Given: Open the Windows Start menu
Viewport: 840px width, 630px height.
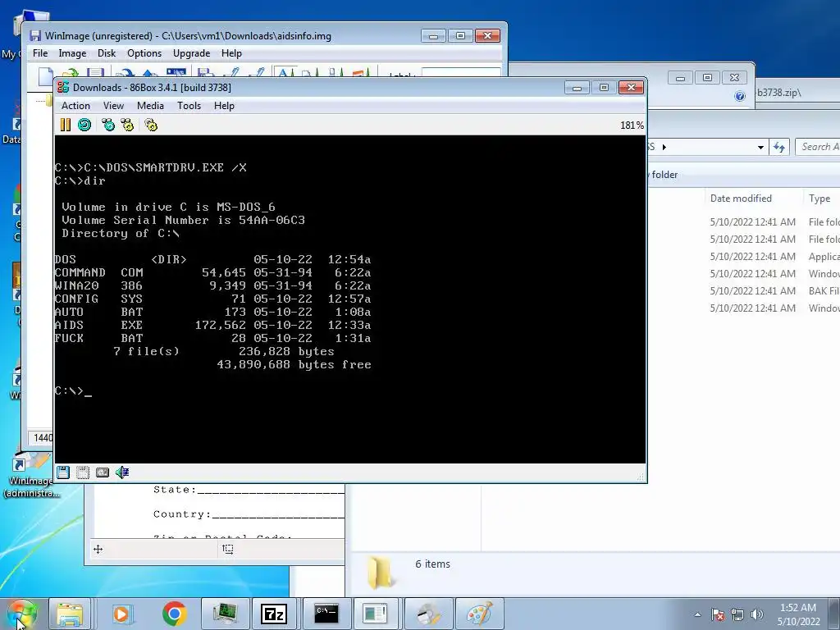Looking at the screenshot, I should pos(21,614).
